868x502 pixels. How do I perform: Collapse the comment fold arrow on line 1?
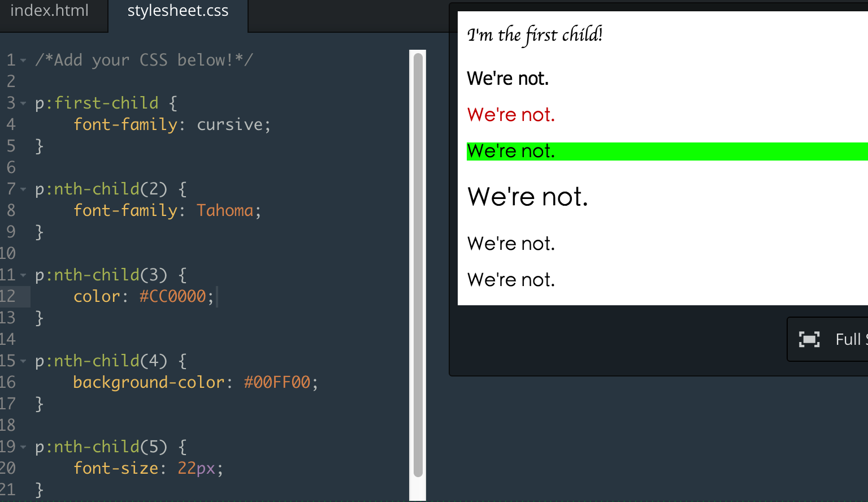pyautogui.click(x=23, y=60)
